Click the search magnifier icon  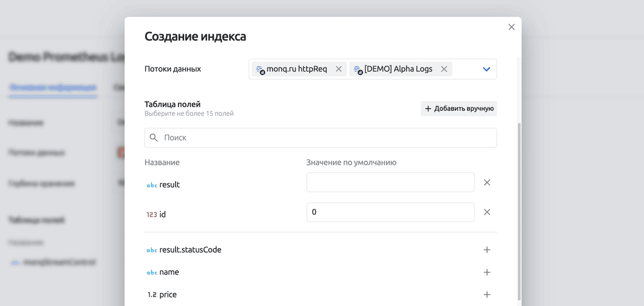coord(154,138)
